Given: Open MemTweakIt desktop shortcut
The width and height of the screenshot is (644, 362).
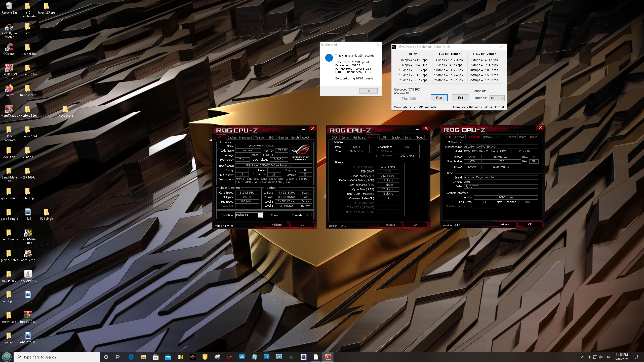Looking at the screenshot, I should coord(9,111).
